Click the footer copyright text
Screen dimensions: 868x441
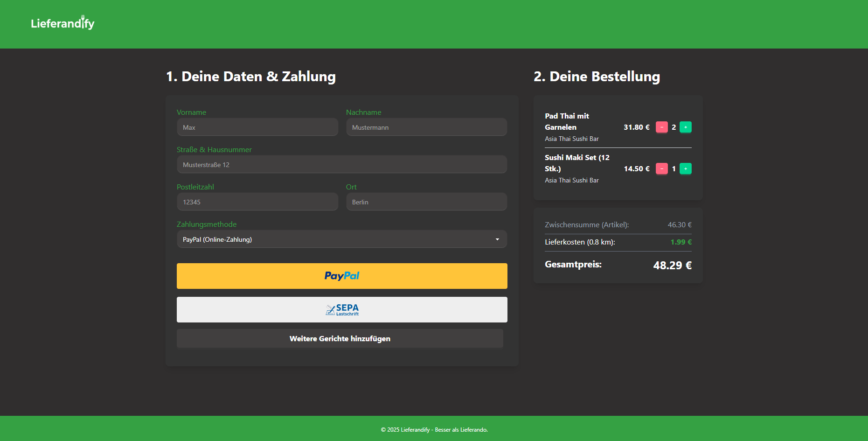pos(434,429)
